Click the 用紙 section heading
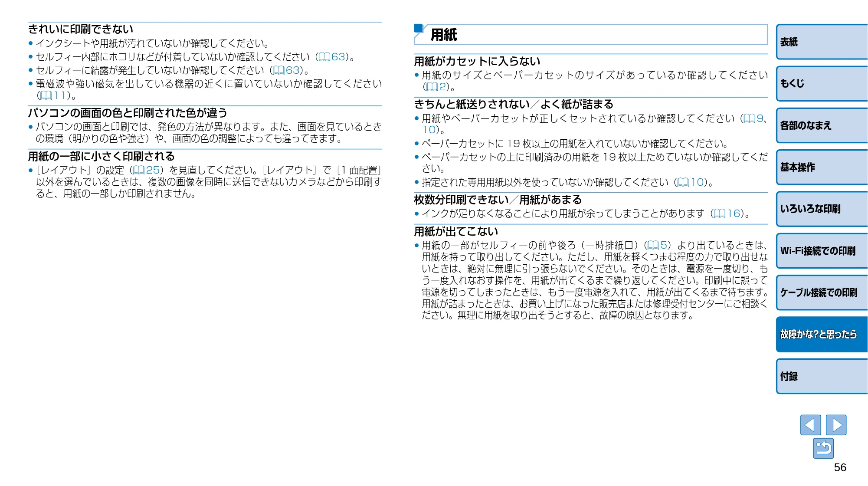Image resolution: width=868 pixels, height=486 pixels. [443, 35]
